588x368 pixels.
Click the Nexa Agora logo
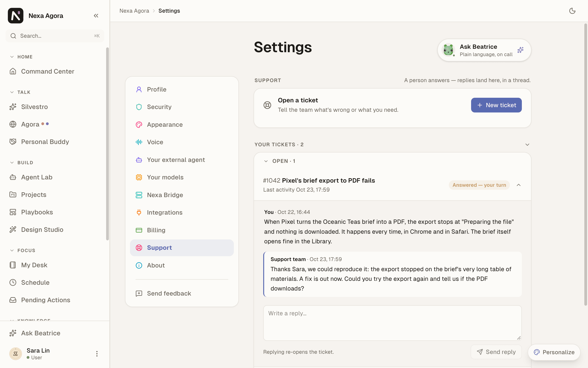click(16, 16)
